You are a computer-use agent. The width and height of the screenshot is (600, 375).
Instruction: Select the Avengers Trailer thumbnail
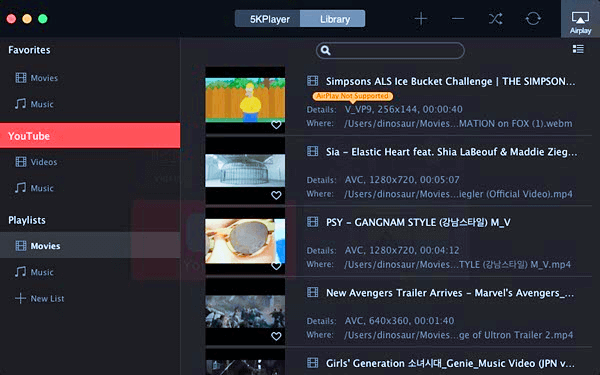(245, 311)
